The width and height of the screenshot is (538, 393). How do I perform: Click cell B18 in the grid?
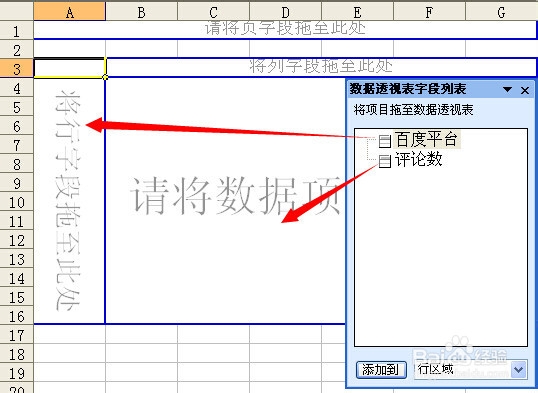[x=141, y=354]
